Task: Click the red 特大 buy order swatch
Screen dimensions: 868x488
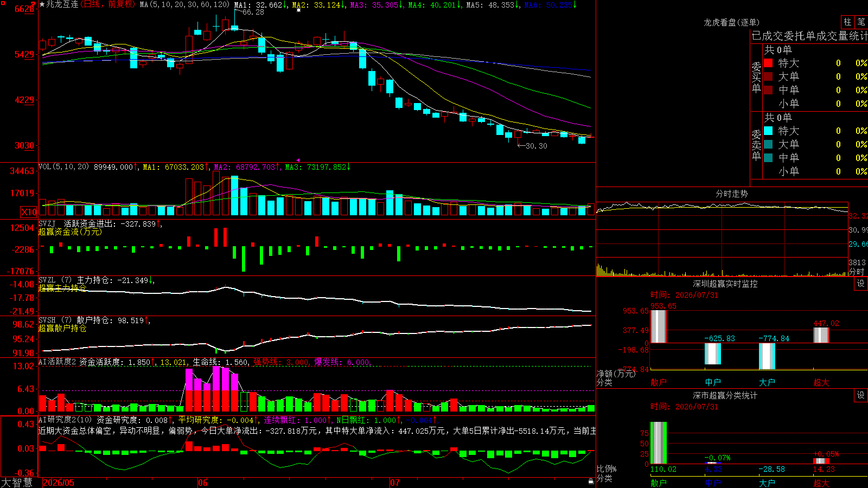Action: [768, 63]
